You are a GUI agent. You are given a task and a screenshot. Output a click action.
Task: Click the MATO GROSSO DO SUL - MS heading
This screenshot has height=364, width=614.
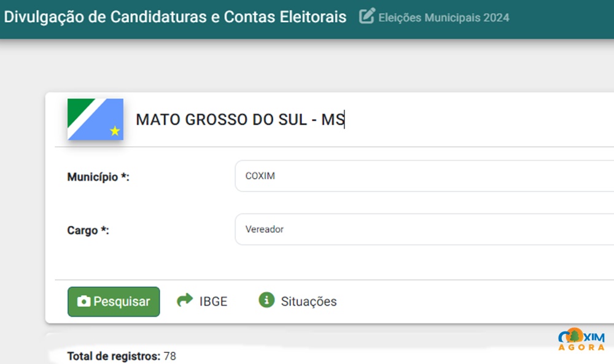240,120
